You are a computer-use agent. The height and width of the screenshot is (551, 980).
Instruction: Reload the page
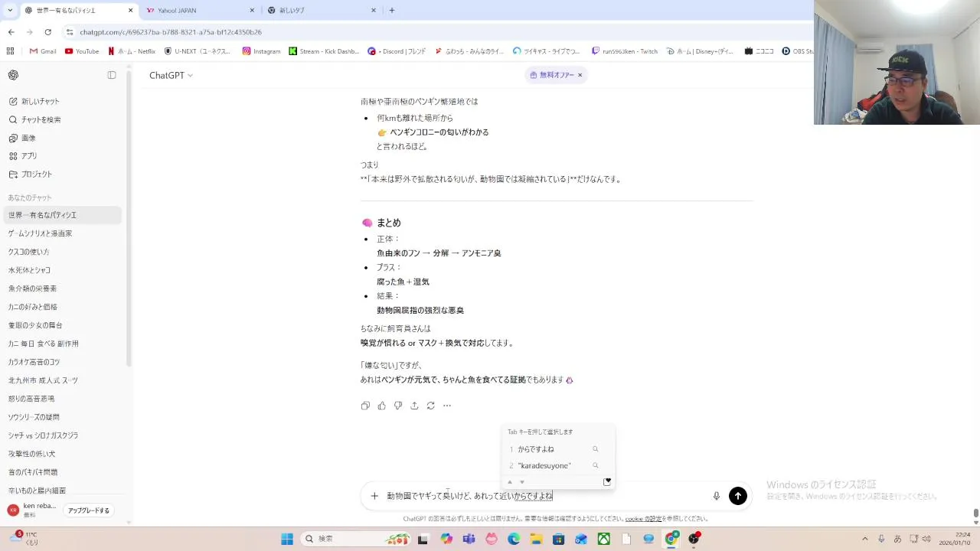click(47, 32)
